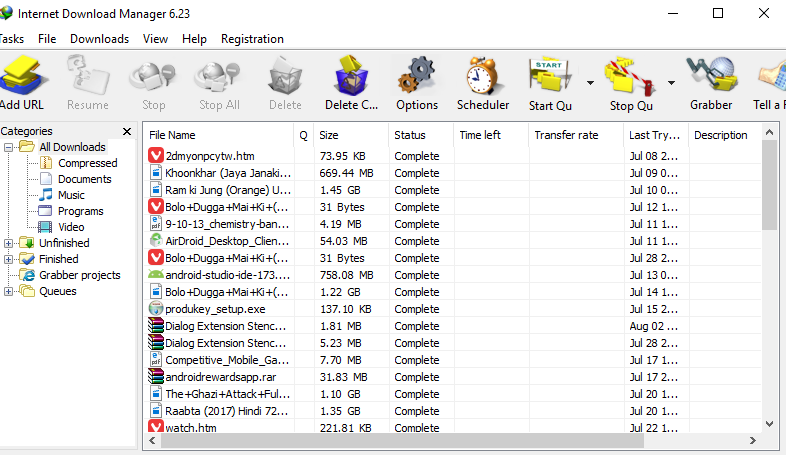Launch the Grabber toolbar icon
786x455 pixels.
click(712, 75)
